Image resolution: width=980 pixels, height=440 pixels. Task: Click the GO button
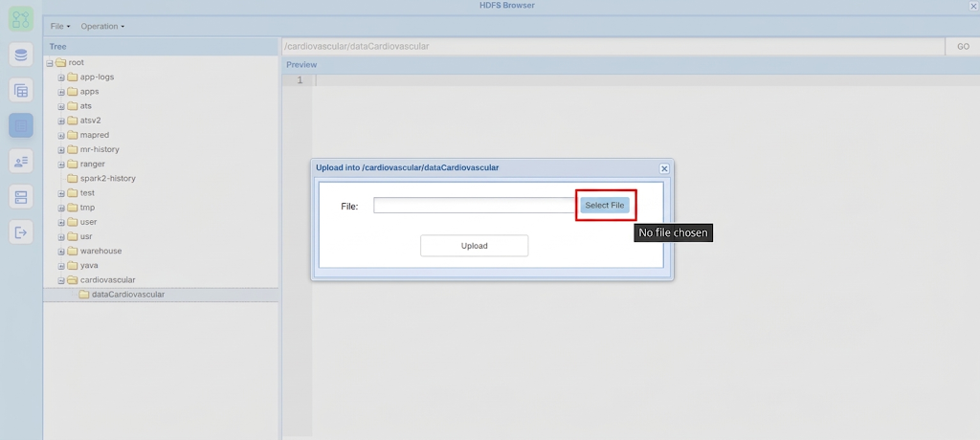[x=963, y=46]
